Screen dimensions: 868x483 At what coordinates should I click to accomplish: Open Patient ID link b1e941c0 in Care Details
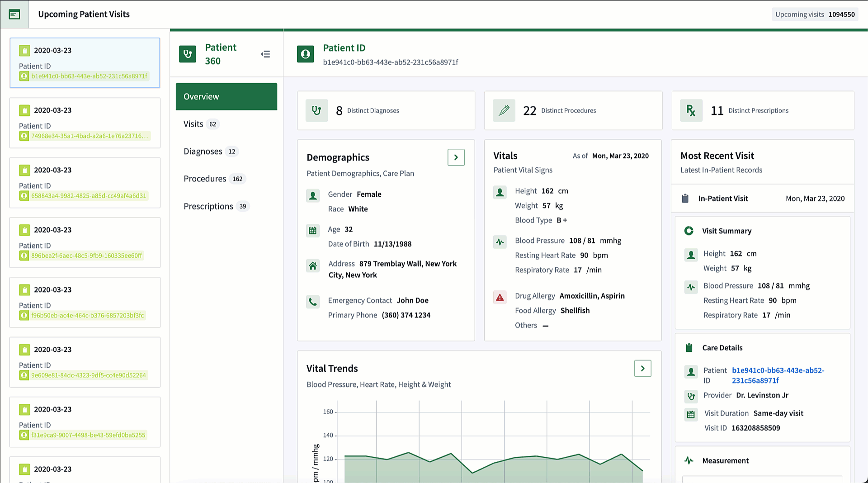coord(778,375)
